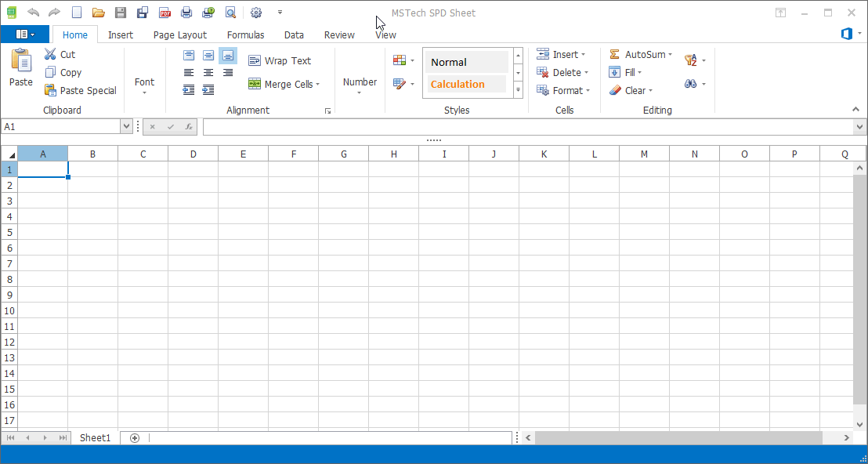Open Alignment dialog launcher

327,111
